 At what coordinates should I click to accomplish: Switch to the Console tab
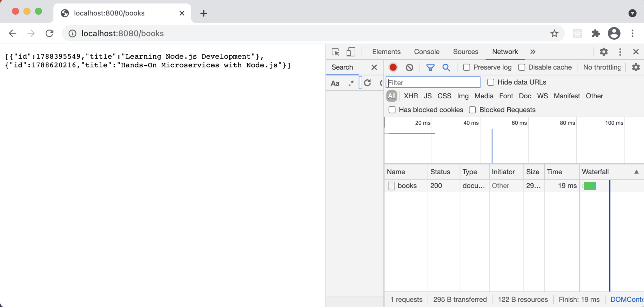click(x=427, y=52)
